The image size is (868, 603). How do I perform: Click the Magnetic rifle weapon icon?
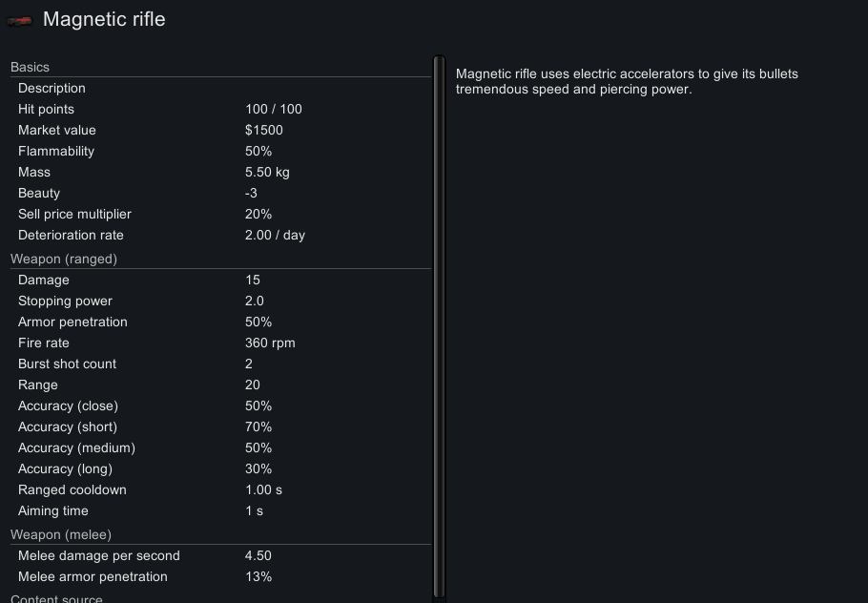pos(20,21)
